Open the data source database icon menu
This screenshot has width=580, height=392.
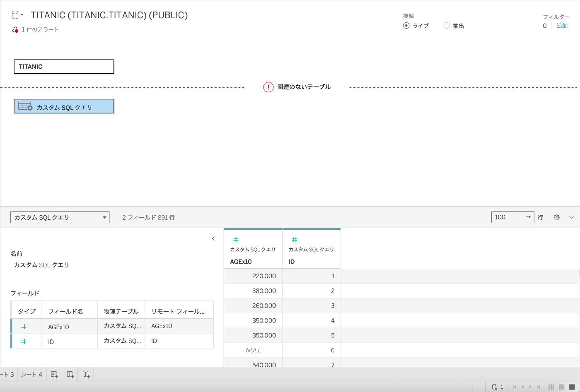(x=17, y=15)
